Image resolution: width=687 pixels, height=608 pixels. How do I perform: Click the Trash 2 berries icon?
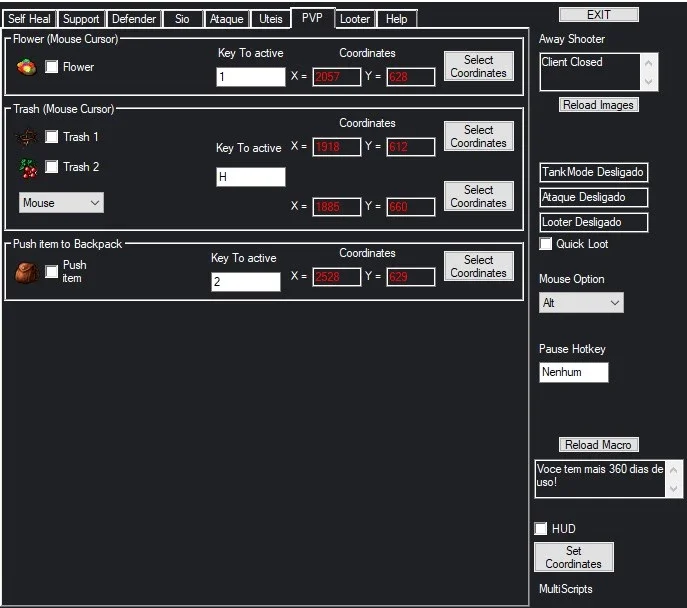pos(28,168)
